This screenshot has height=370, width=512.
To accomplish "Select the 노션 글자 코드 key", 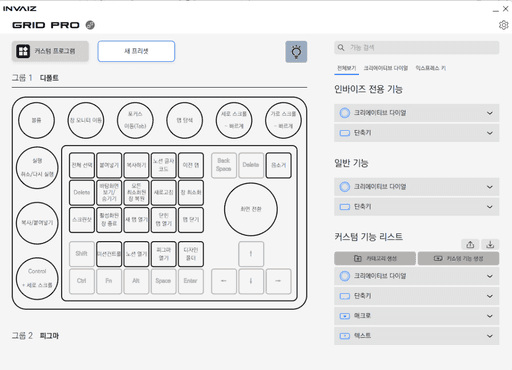I will click(x=163, y=165).
